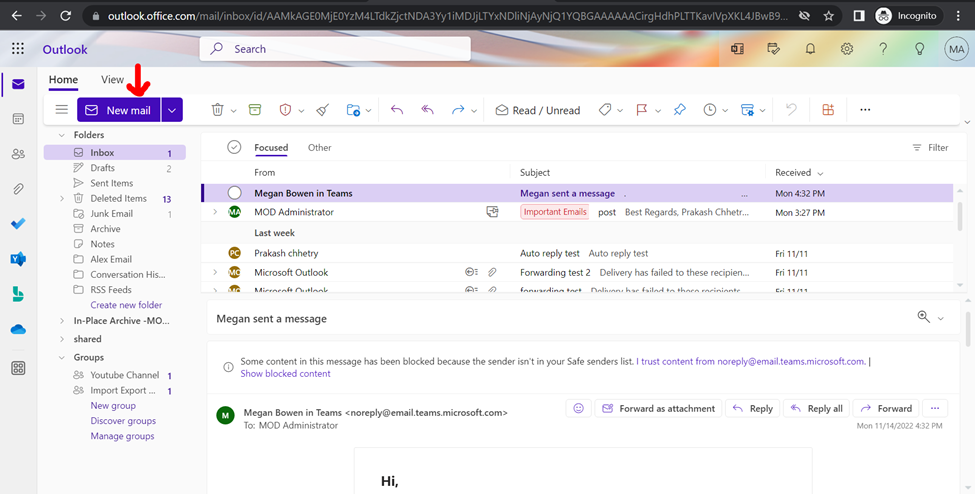Click the Move to folder icon

coord(353,110)
